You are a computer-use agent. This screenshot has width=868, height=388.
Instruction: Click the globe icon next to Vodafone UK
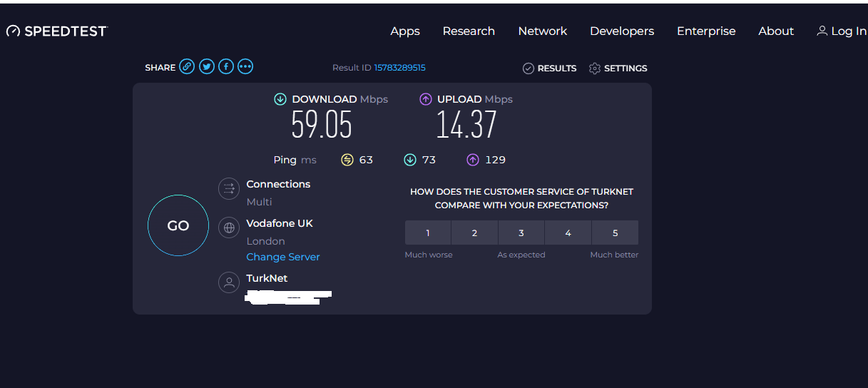pyautogui.click(x=229, y=228)
